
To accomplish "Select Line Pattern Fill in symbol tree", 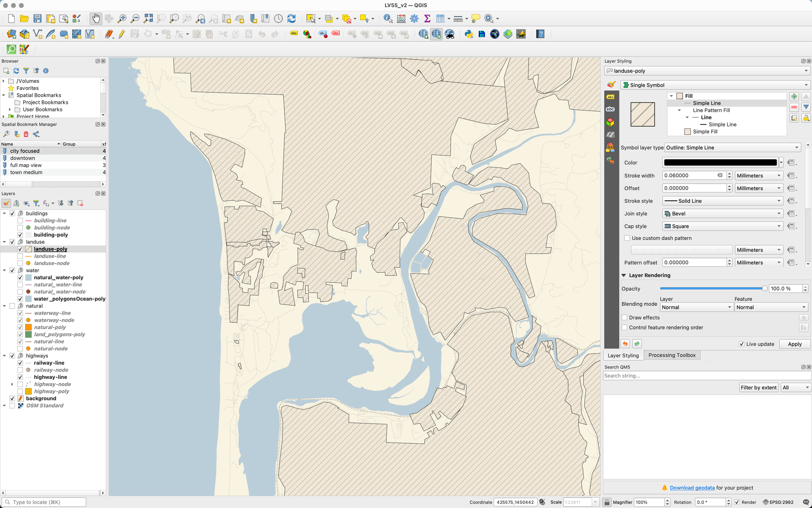I will point(711,110).
